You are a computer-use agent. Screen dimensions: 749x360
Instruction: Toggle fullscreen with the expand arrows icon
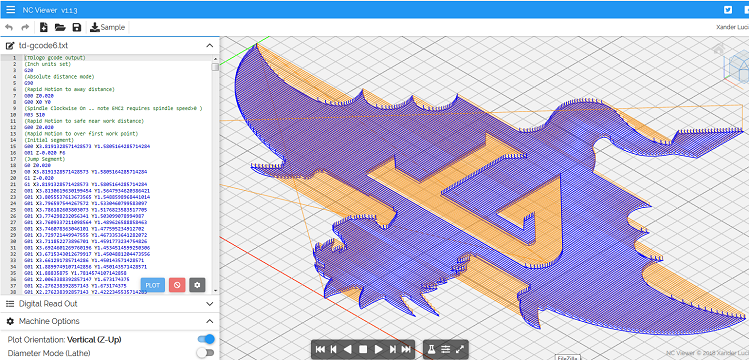point(460,349)
